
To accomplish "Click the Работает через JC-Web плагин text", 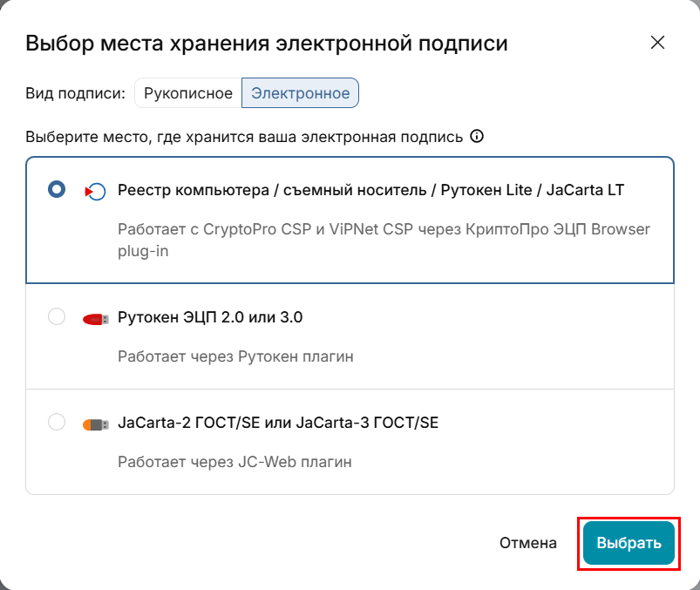I will point(234,463).
